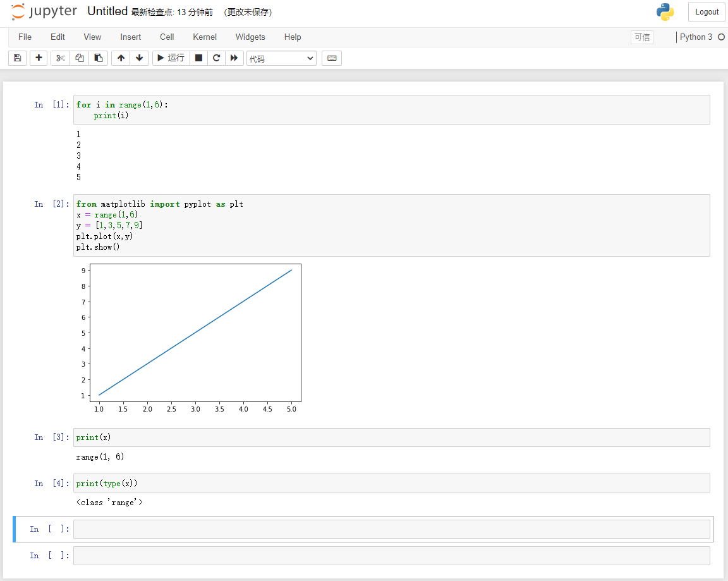Move selected cell up
Image resolution: width=728 pixels, height=581 pixels.
[x=121, y=58]
